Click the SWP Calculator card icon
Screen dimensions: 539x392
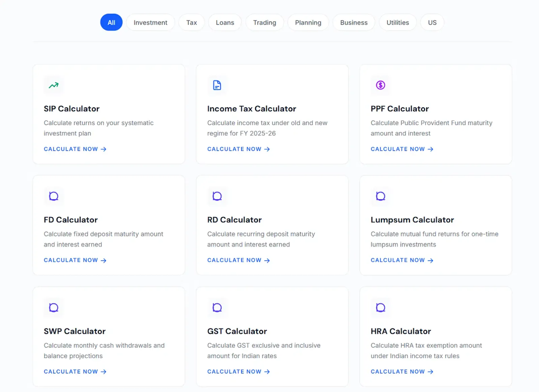54,307
